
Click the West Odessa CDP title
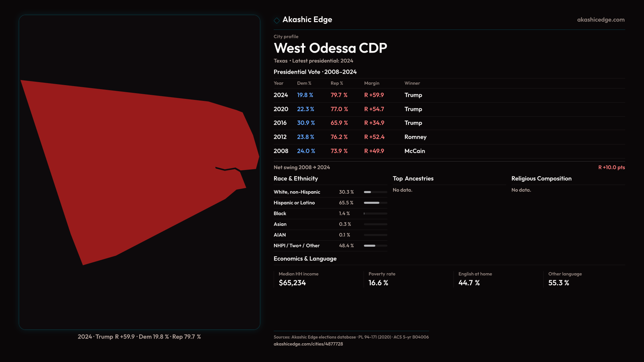click(x=330, y=48)
